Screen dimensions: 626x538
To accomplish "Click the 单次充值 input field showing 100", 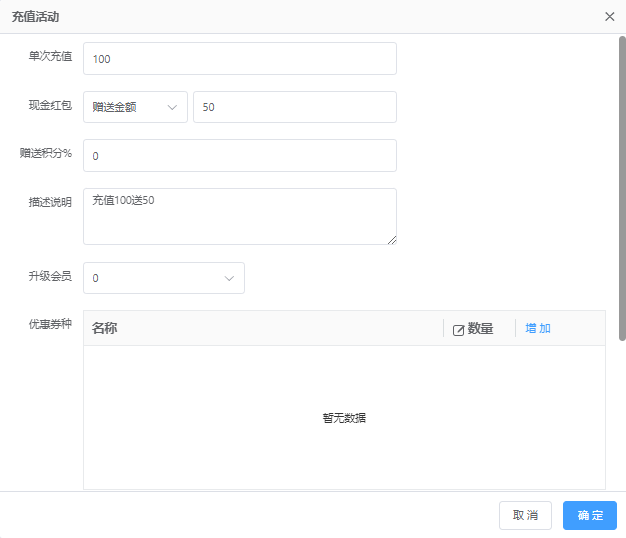I will [240, 59].
